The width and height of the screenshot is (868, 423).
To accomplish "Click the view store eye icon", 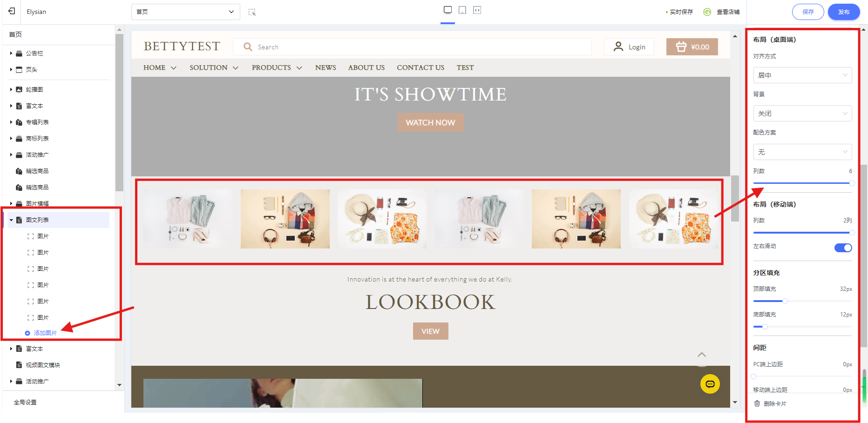I will tap(707, 12).
